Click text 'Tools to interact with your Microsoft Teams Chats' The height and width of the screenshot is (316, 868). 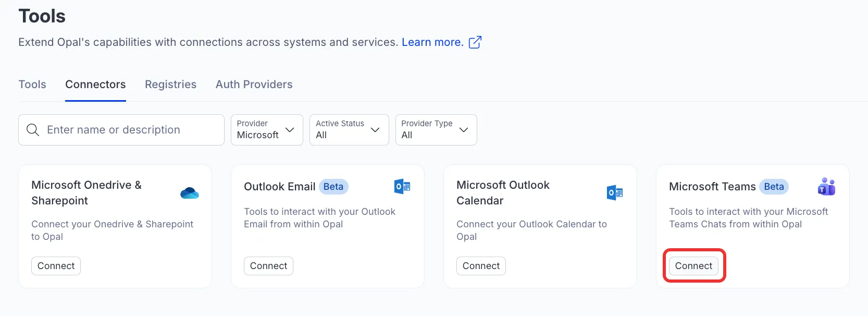[x=749, y=218]
